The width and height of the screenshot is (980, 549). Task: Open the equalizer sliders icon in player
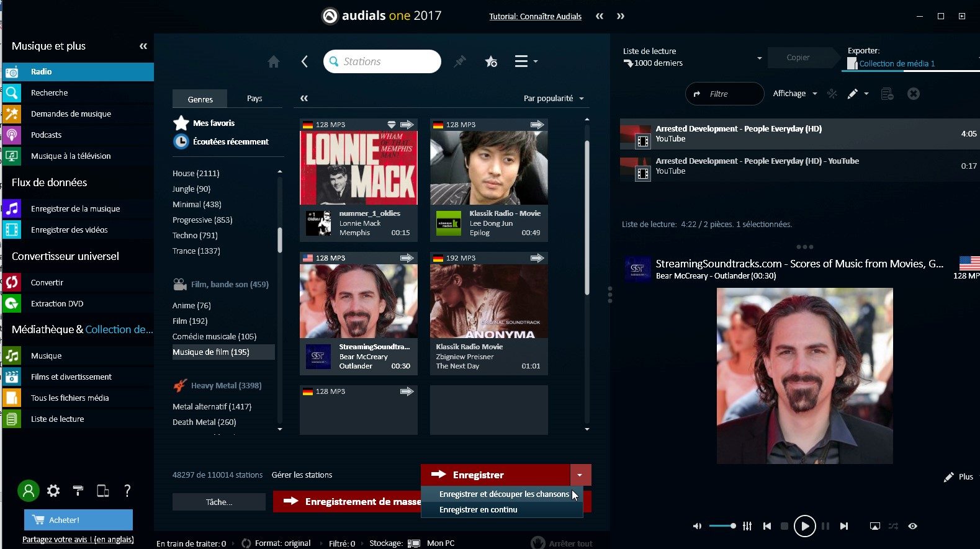pos(747,526)
